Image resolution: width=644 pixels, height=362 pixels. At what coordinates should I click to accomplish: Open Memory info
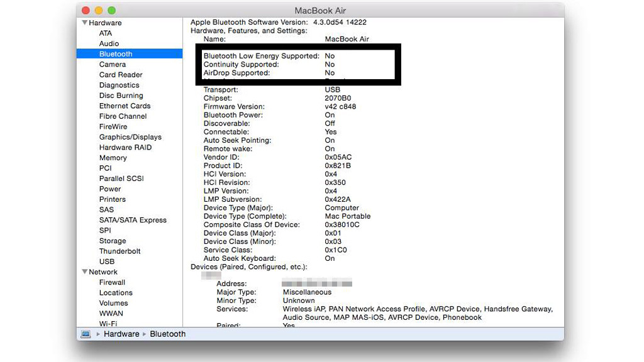[x=113, y=158]
